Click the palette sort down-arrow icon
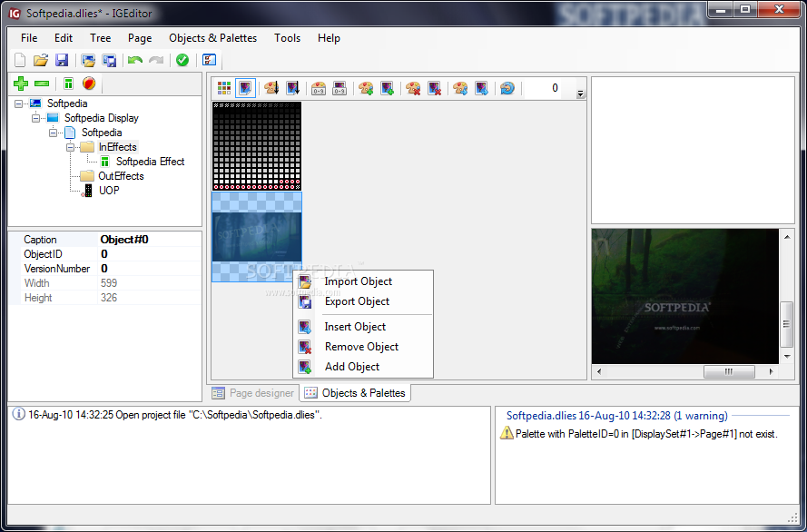807x532 pixels. pyautogui.click(x=271, y=88)
